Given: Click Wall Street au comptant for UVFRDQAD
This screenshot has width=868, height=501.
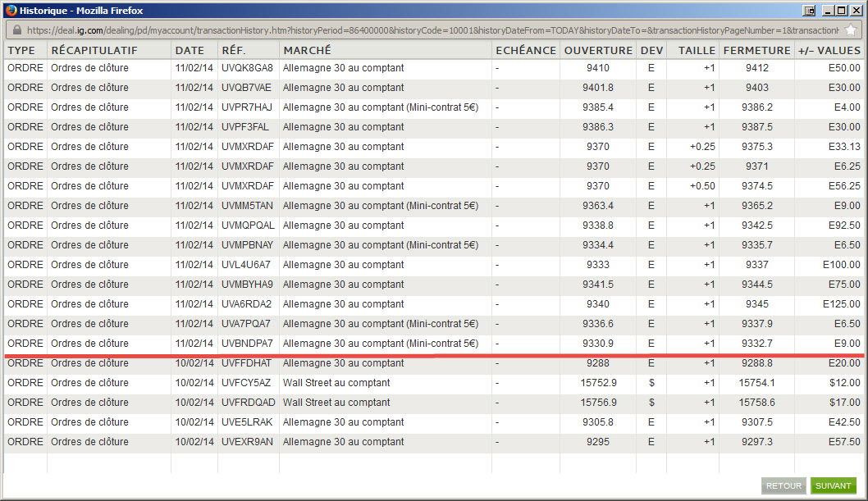Looking at the screenshot, I should [336, 403].
